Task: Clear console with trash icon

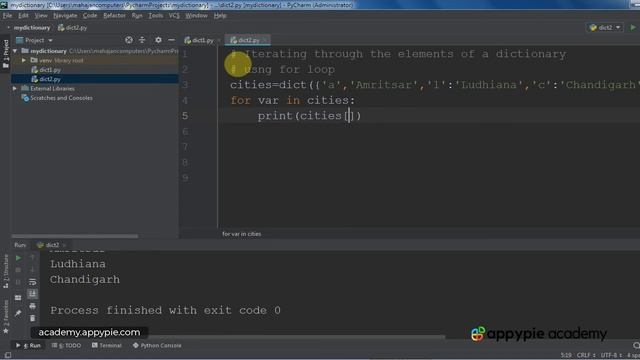Action: 33,318
